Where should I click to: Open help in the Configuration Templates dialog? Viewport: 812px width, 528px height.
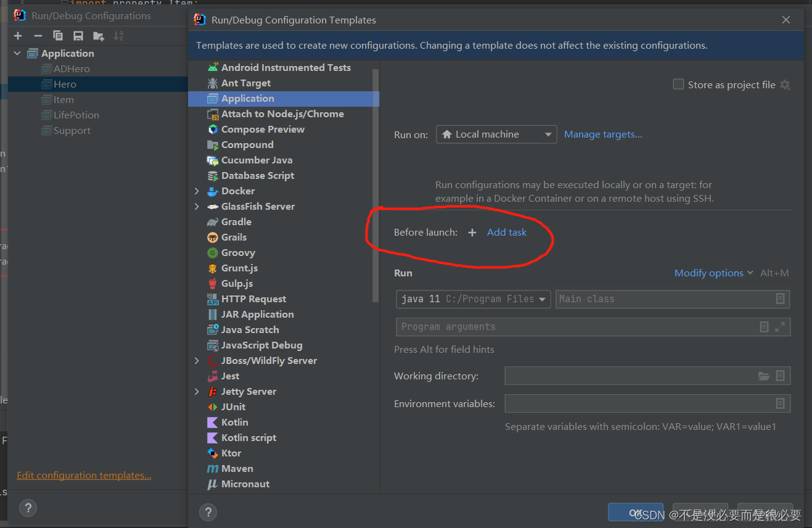tap(208, 512)
